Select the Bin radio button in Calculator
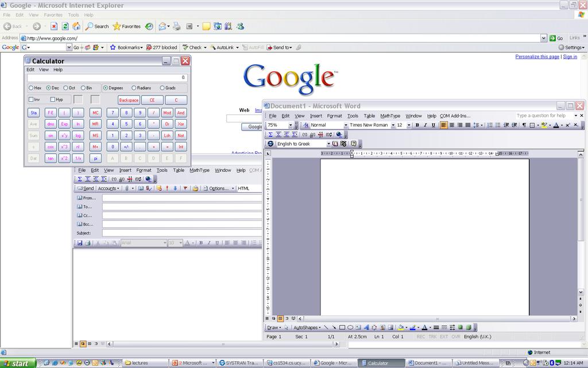The image size is (588, 368). tap(83, 88)
